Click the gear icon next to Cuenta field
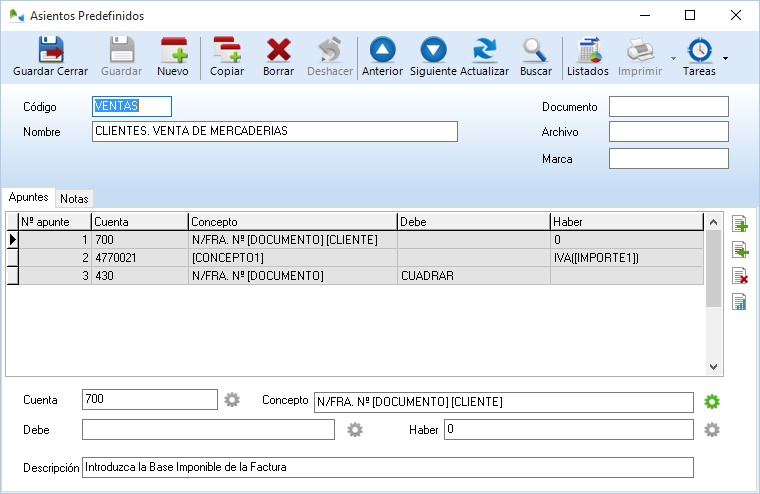The height and width of the screenshot is (494, 760). point(232,400)
